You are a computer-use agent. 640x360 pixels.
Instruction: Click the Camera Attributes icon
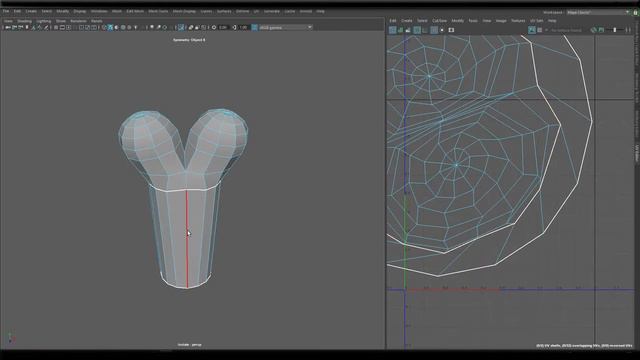20,27
